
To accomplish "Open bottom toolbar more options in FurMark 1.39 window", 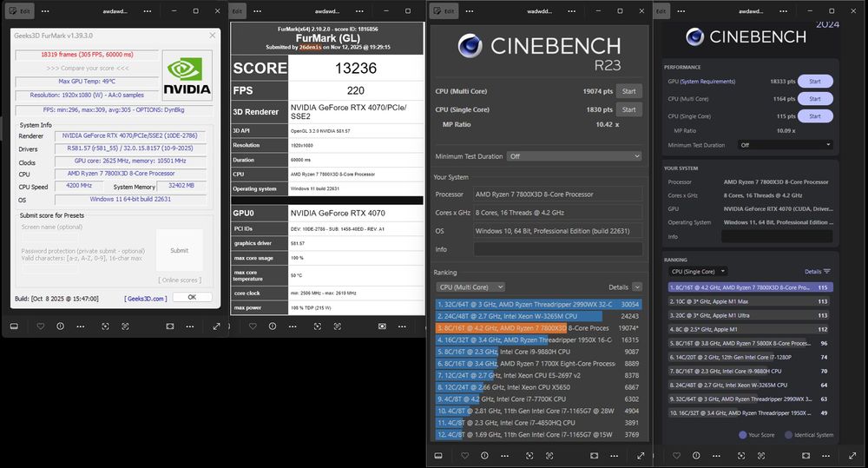I will 81,326.
